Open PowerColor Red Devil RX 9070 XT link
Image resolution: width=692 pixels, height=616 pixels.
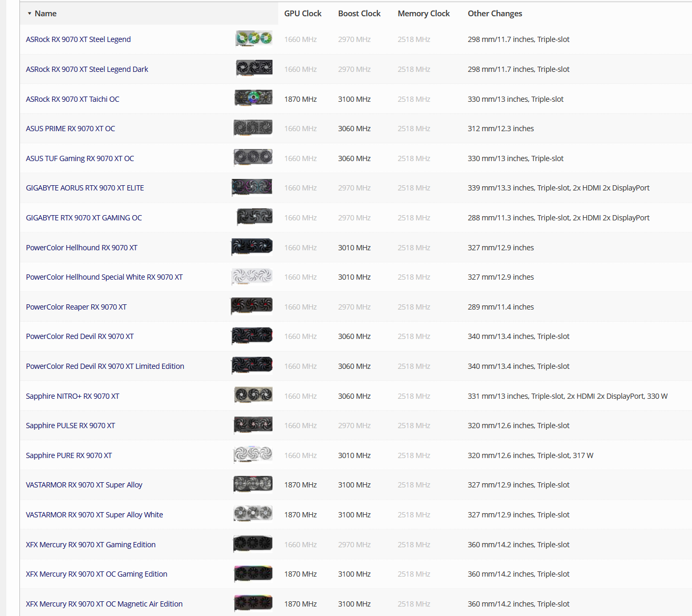[x=80, y=336]
